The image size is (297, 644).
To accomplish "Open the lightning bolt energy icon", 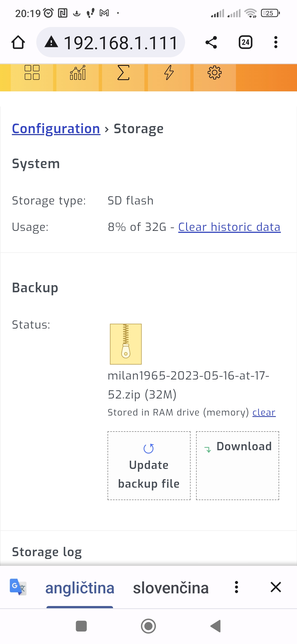I will [x=169, y=73].
